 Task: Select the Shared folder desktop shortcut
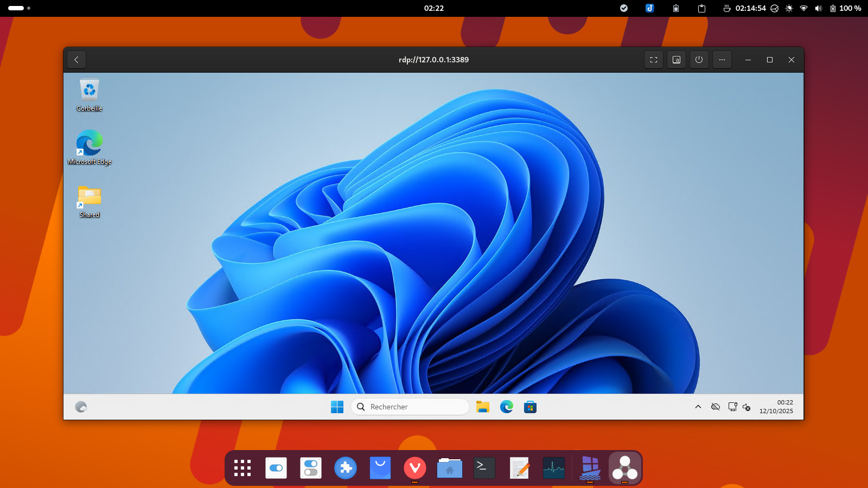pyautogui.click(x=90, y=201)
